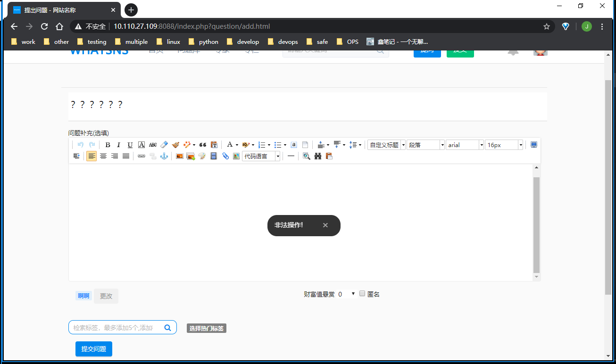
Task: Open the python bookmarks folder
Action: point(203,41)
